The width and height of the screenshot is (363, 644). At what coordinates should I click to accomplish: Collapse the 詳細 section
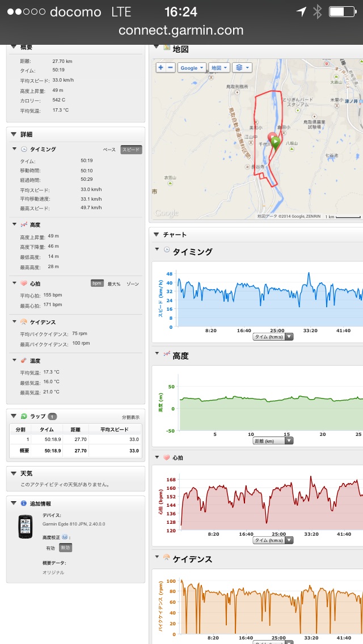coord(14,134)
